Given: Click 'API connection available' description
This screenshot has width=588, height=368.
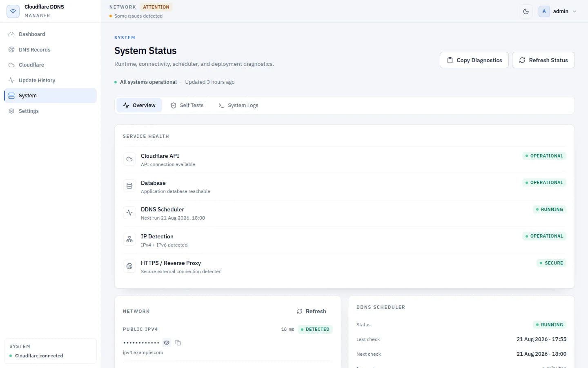Looking at the screenshot, I should click(168, 164).
